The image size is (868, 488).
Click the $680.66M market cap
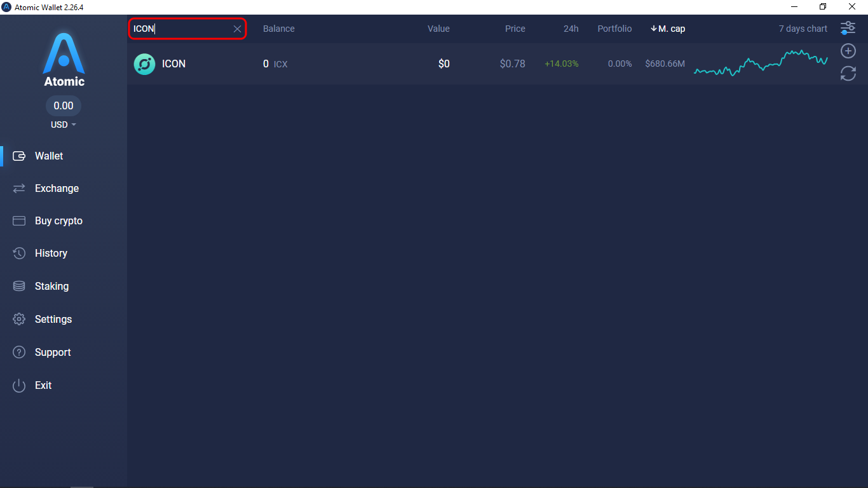click(x=665, y=64)
